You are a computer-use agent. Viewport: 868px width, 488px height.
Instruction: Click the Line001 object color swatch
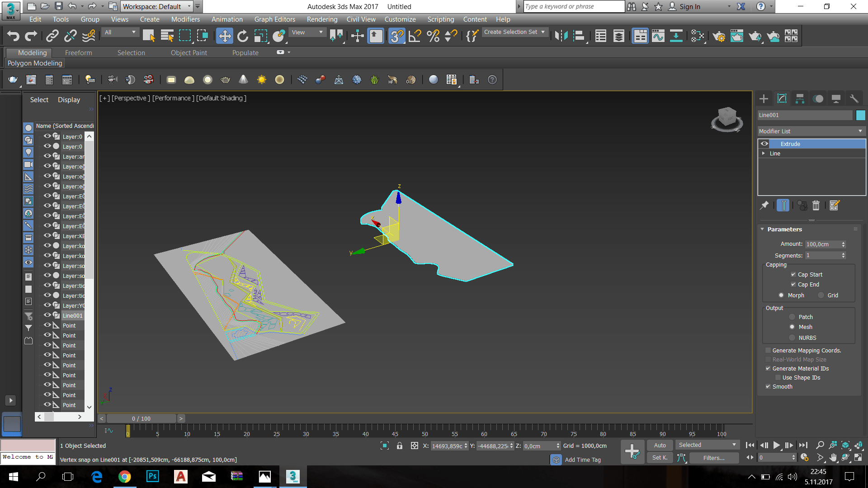[x=860, y=115]
